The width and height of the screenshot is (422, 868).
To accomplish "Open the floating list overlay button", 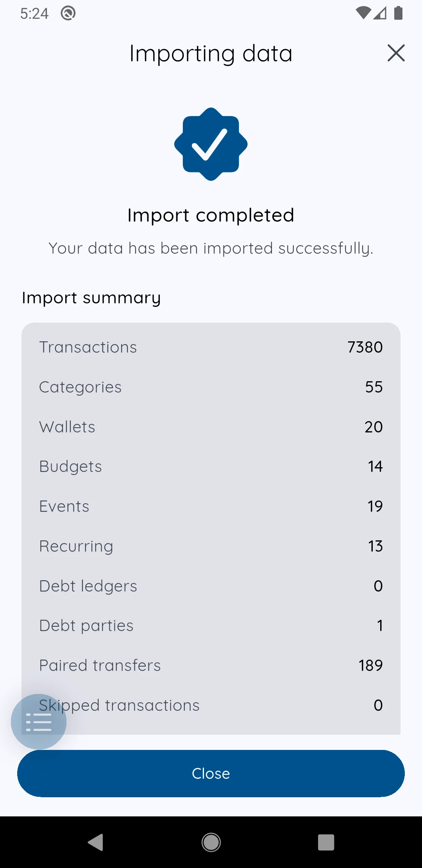I will 39,722.
